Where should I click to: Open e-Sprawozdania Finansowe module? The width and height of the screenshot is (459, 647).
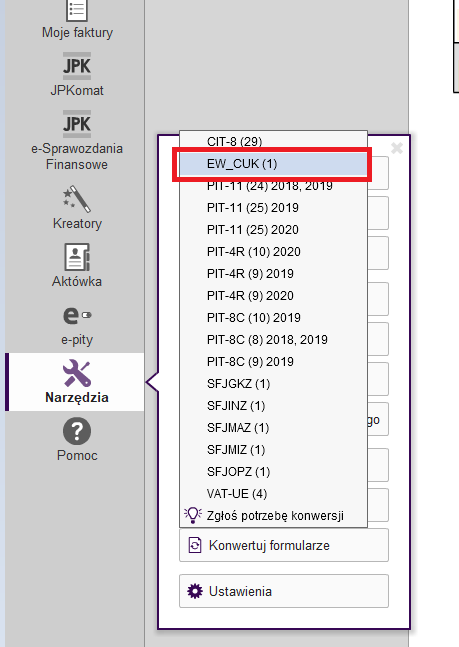click(x=77, y=140)
